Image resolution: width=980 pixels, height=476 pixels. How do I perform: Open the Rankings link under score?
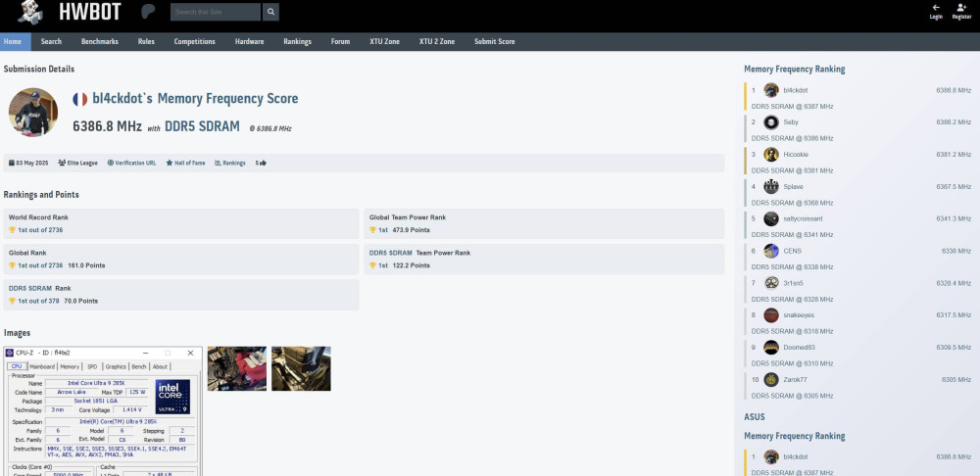tap(230, 163)
